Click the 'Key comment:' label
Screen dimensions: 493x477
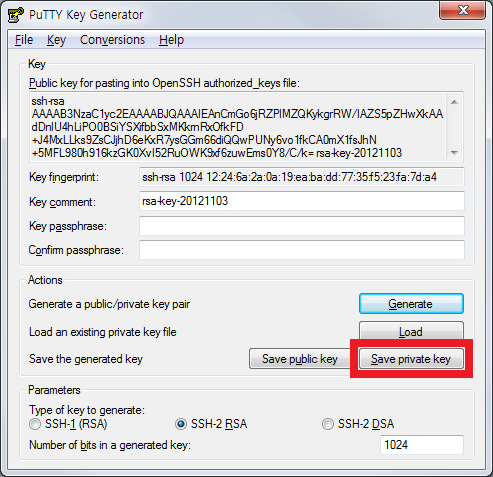62,202
